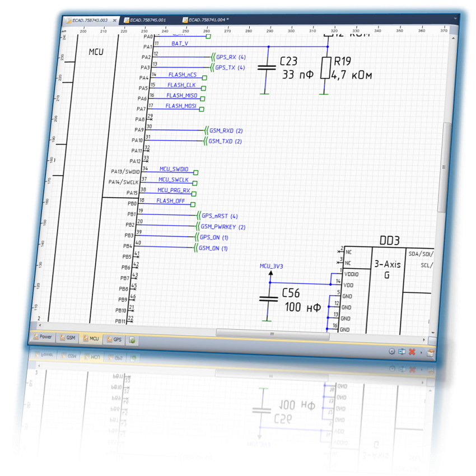Click the ground symbol under capacitor C23
Viewport: 476px width, 476px height.
coord(264,94)
